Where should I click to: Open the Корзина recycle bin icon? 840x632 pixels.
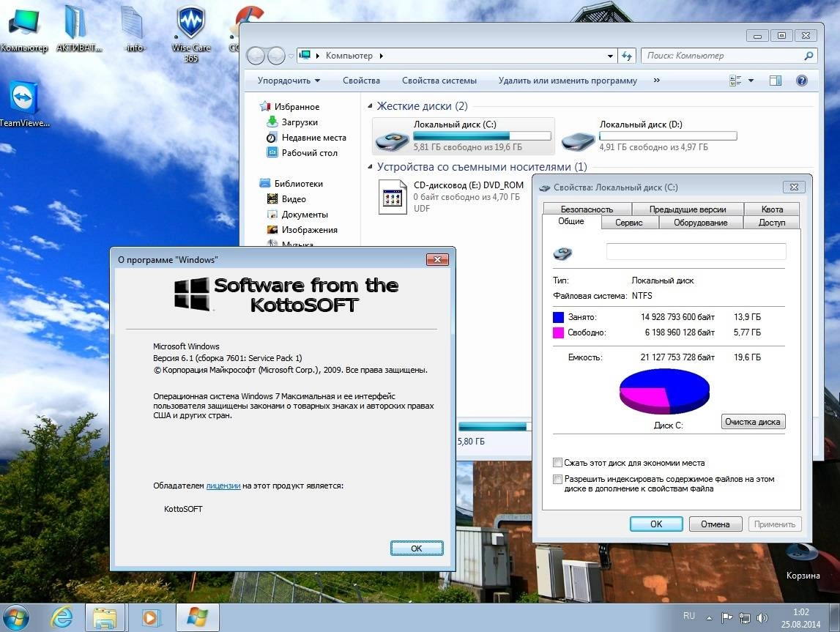tap(803, 561)
